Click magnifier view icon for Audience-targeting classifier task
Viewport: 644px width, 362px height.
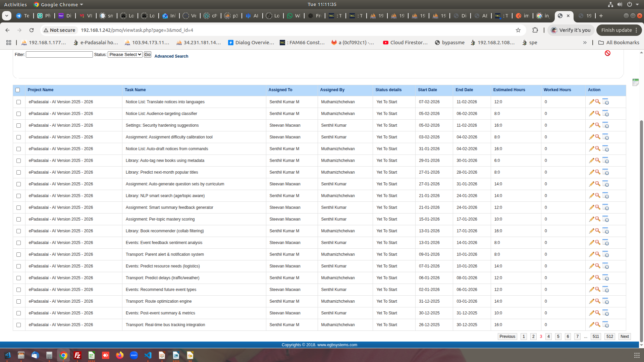(598, 113)
